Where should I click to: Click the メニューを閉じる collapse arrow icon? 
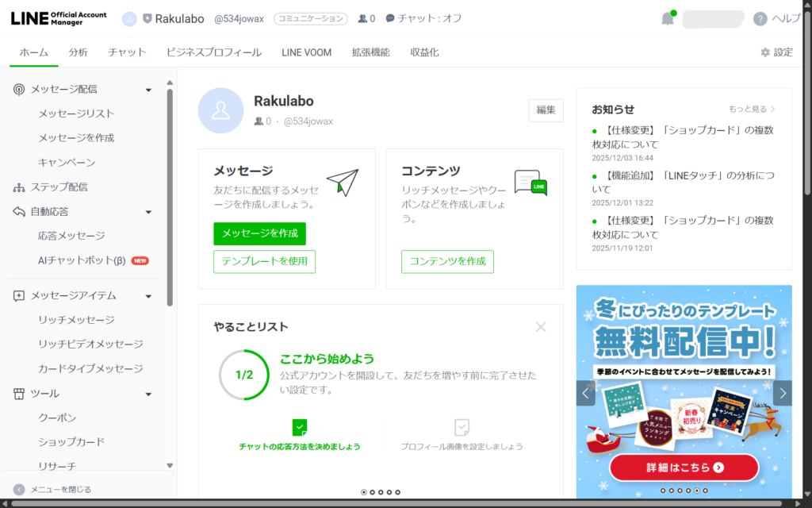pyautogui.click(x=19, y=490)
